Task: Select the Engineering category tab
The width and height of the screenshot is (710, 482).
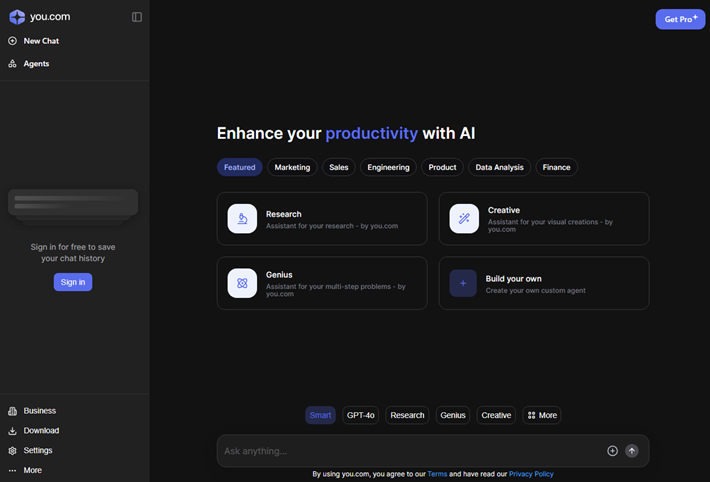Action: pyautogui.click(x=389, y=167)
